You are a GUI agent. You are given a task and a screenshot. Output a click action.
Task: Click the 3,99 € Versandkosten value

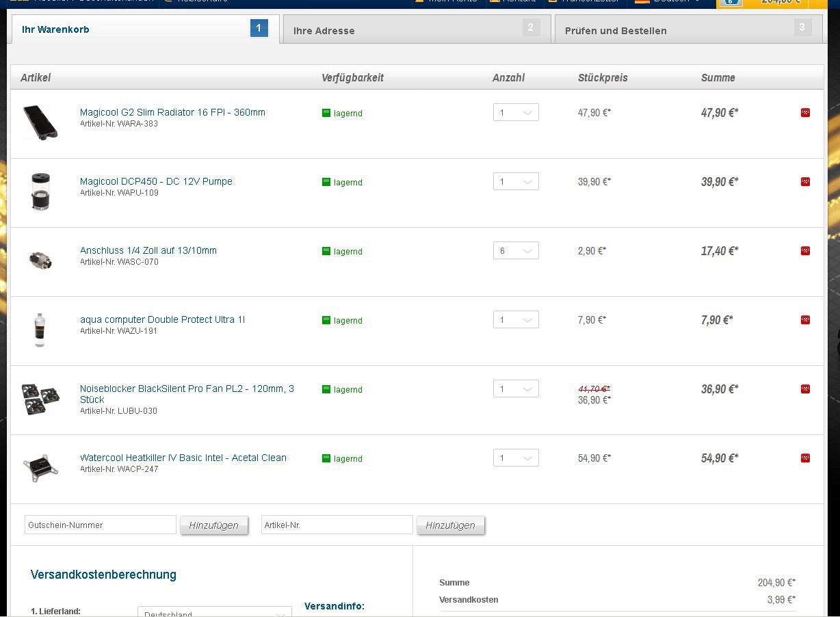[x=781, y=600]
